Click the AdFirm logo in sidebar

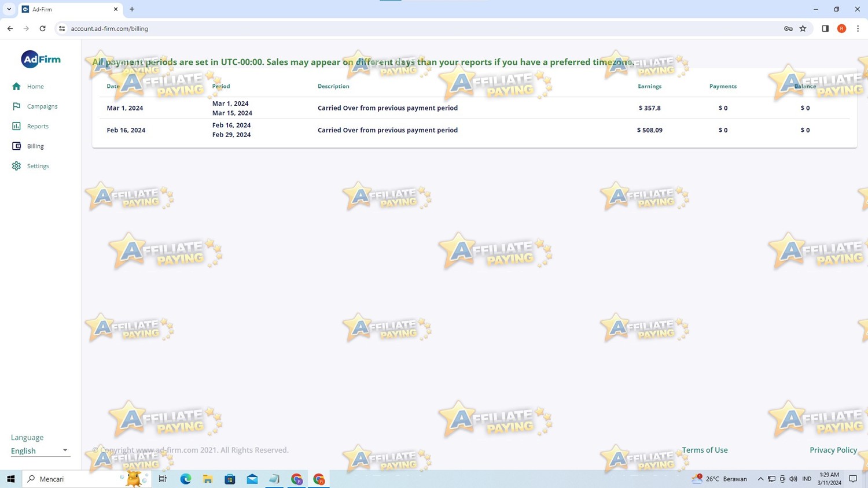41,59
